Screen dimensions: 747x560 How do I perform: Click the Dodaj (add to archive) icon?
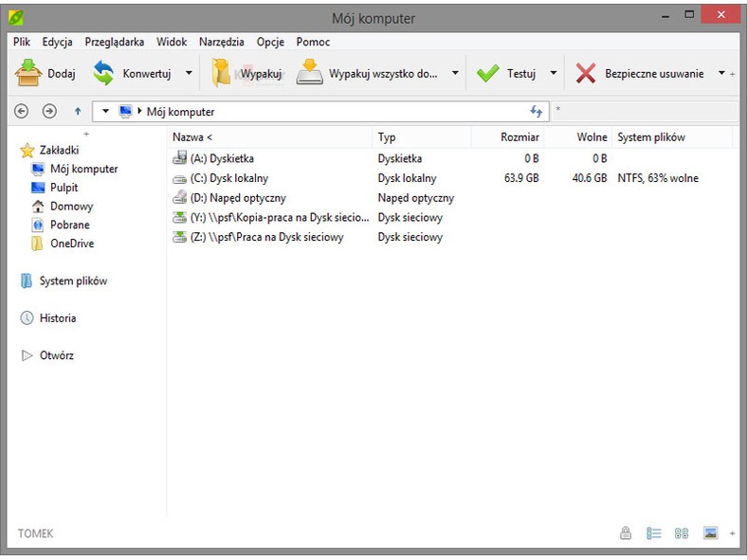(x=30, y=74)
